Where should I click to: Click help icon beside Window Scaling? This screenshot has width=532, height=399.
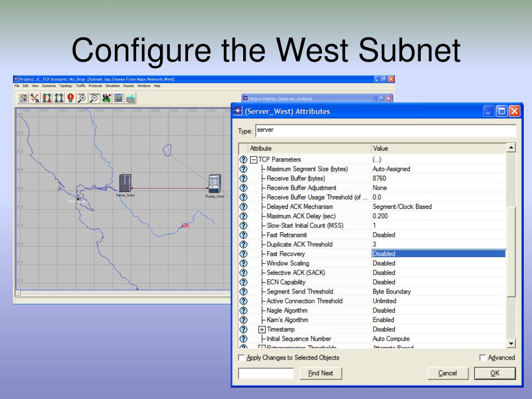click(x=243, y=263)
